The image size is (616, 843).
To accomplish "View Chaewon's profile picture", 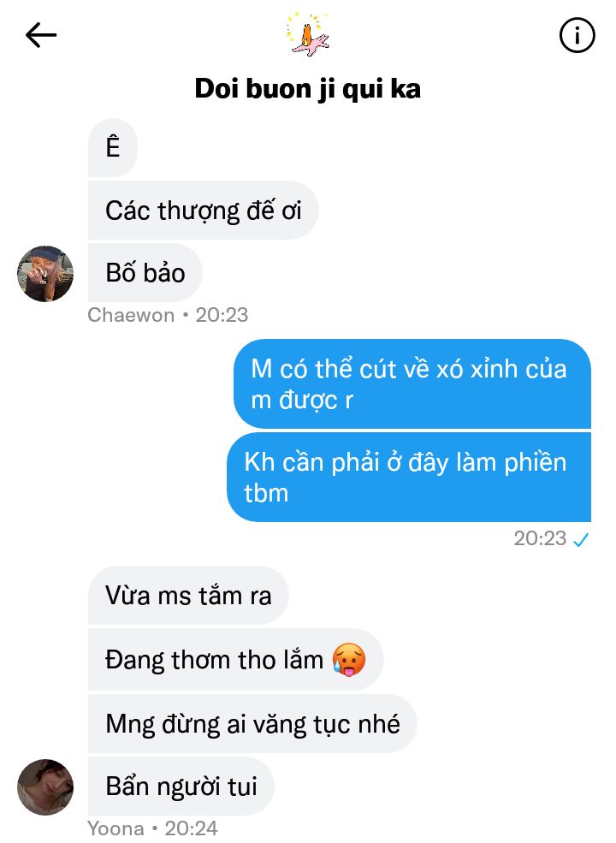I will click(x=45, y=274).
